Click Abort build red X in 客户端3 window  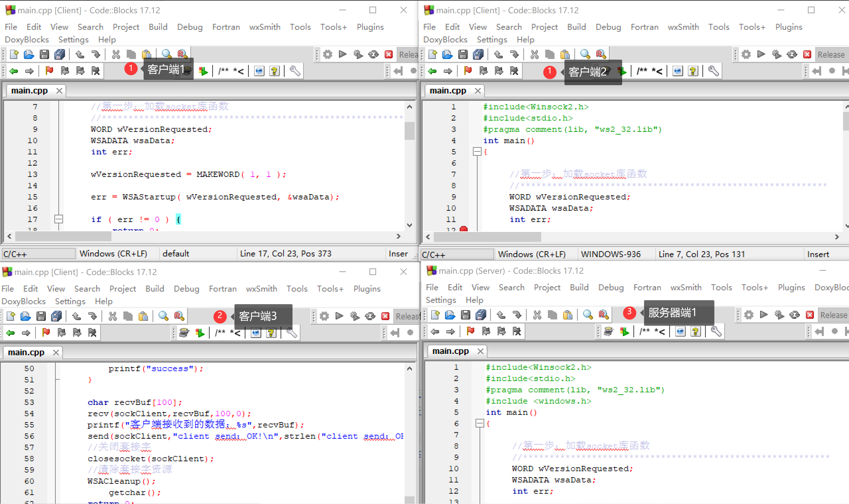click(385, 316)
